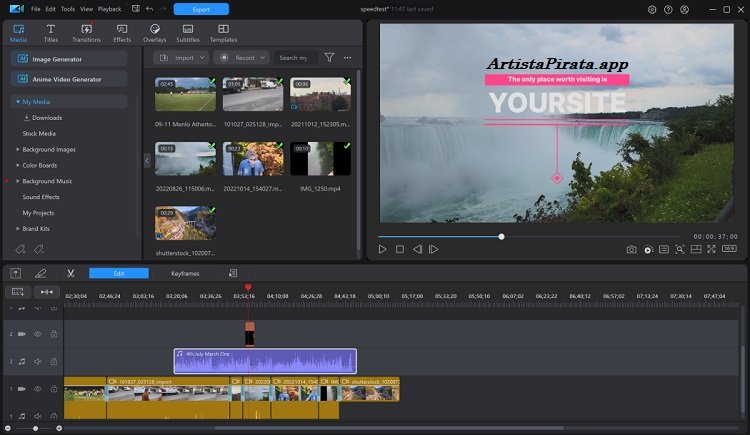
Task: Click the stop button in preview
Action: [400, 249]
